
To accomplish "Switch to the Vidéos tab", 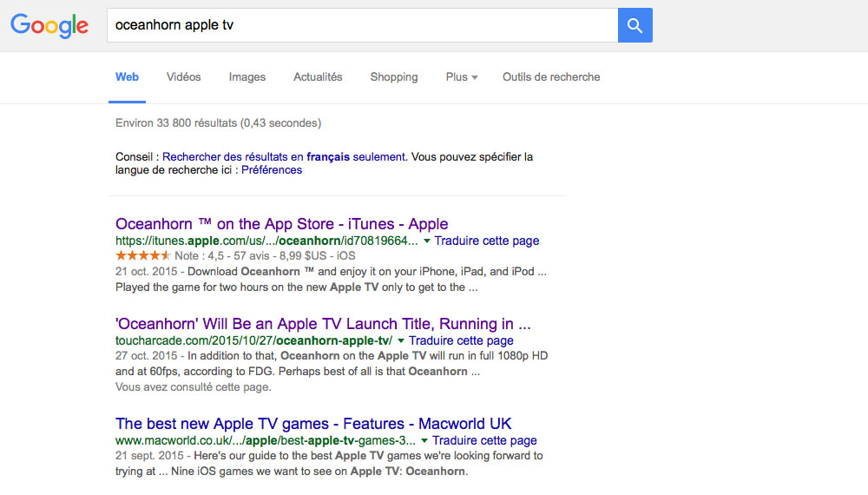I will click(x=184, y=77).
